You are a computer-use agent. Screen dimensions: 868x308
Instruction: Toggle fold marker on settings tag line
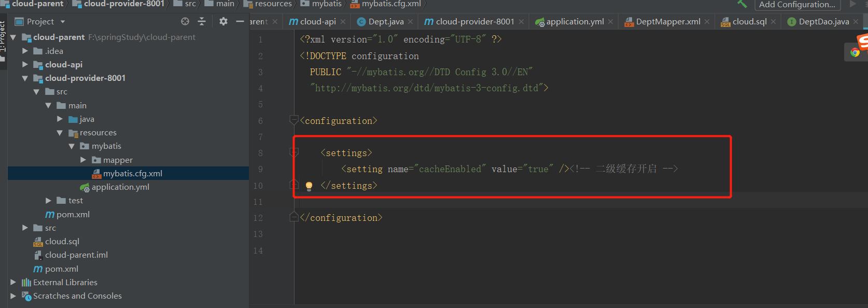(x=294, y=152)
